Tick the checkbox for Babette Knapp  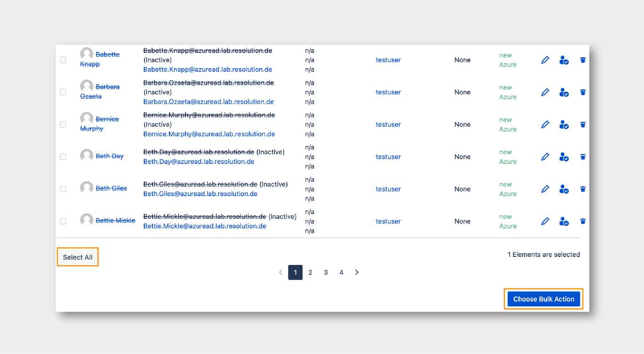click(63, 60)
